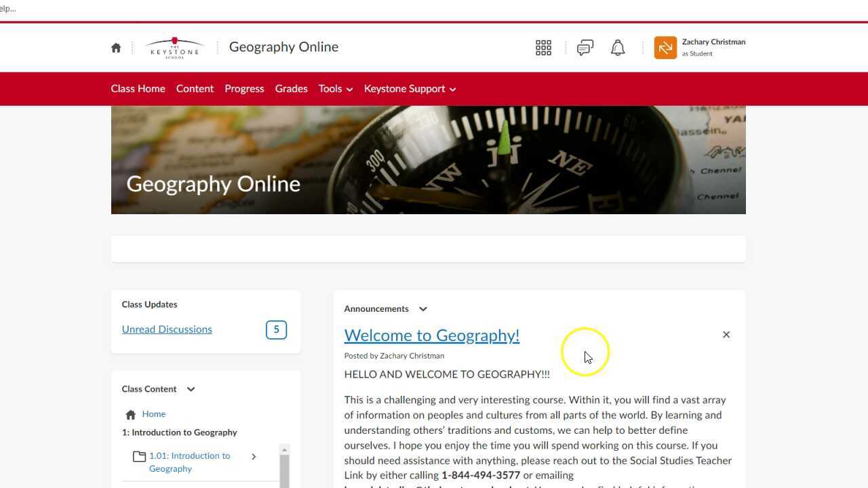Image resolution: width=868 pixels, height=488 pixels.
Task: Click the Keystone School logo
Action: point(175,47)
